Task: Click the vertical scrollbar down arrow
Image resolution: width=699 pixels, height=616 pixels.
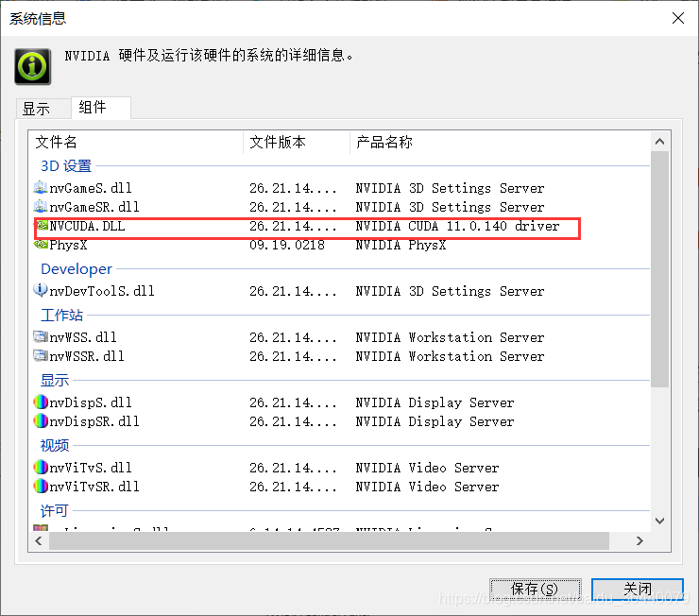Action: (x=659, y=521)
